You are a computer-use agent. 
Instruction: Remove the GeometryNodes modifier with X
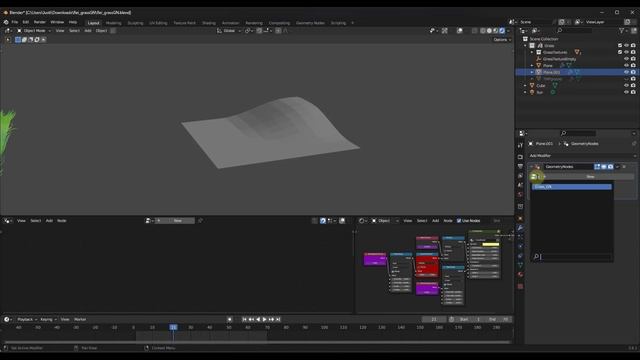[x=624, y=167]
